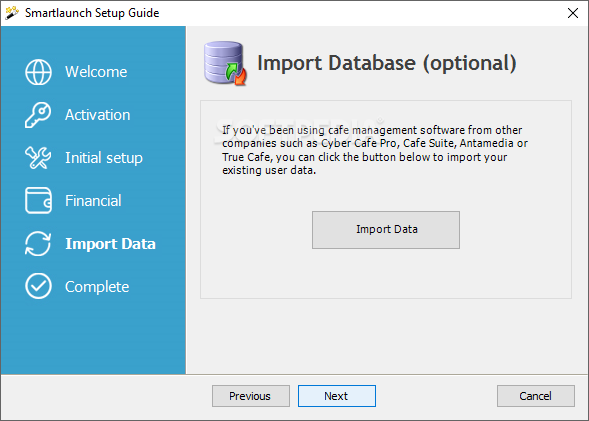Switch to the Financial step
Image resolution: width=589 pixels, height=421 pixels.
[93, 201]
